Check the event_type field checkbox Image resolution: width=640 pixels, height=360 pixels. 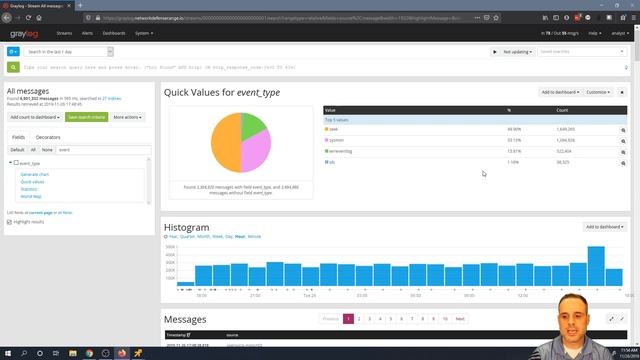pyautogui.click(x=16, y=163)
